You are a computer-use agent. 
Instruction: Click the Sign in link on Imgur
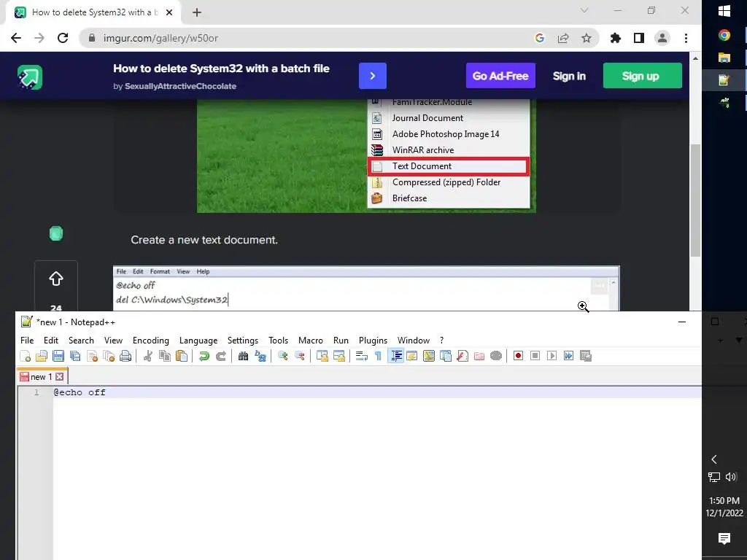[569, 76]
